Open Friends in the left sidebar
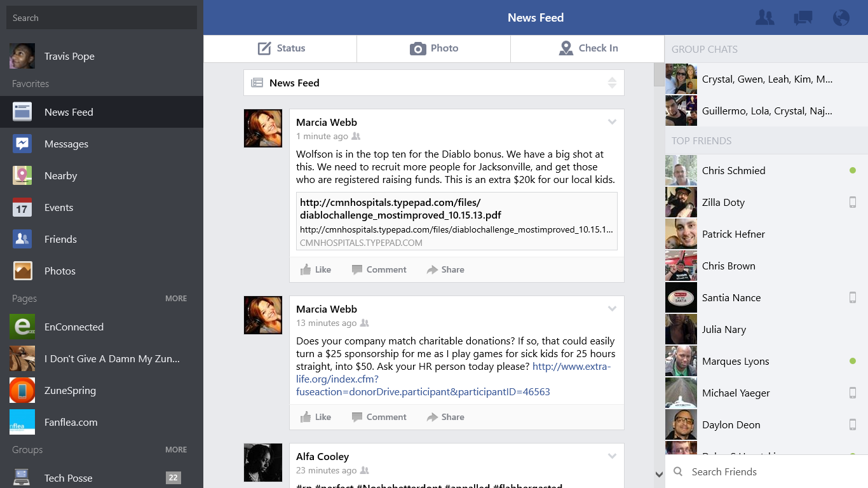This screenshot has height=488, width=868. pos(60,240)
